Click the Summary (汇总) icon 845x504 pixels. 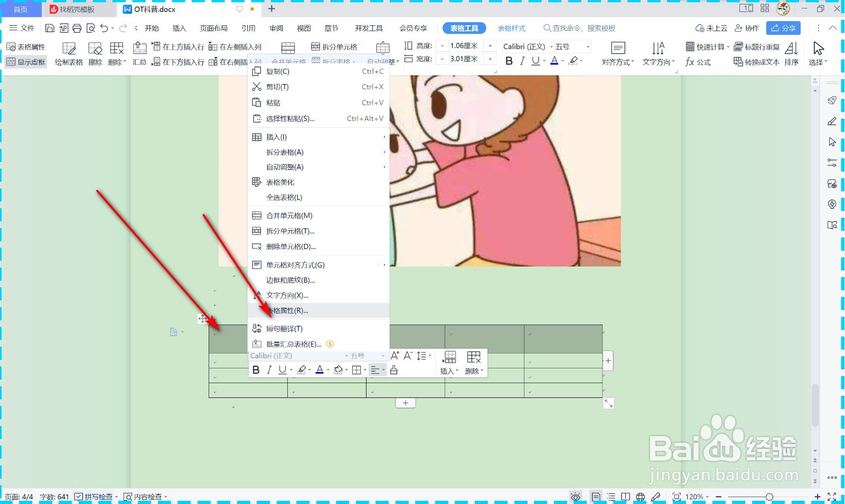139,54
